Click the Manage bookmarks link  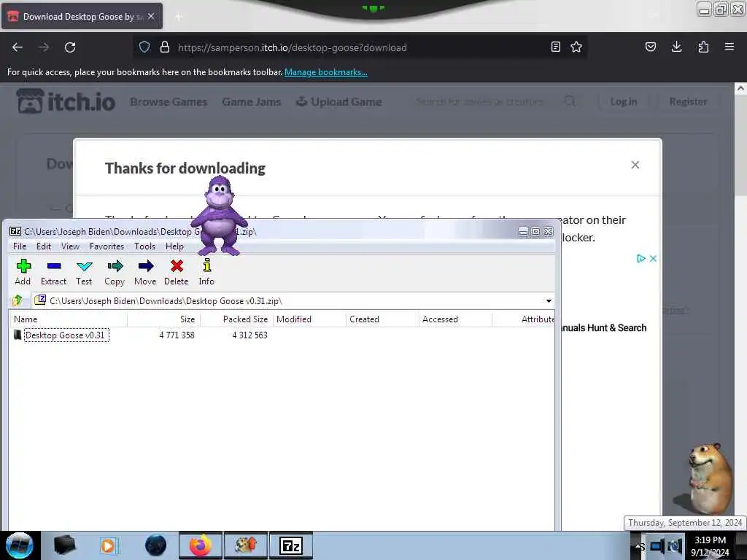coord(326,72)
